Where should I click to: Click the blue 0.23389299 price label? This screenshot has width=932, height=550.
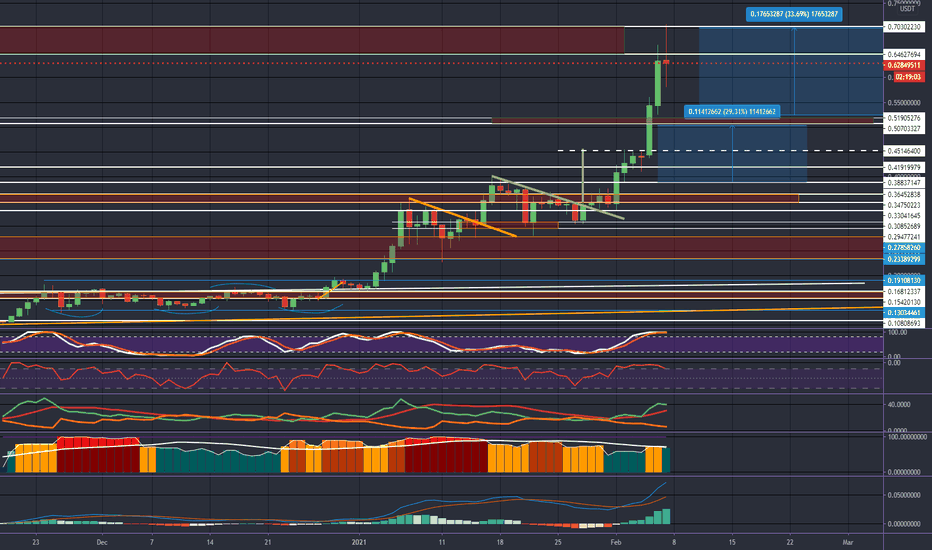pos(904,259)
